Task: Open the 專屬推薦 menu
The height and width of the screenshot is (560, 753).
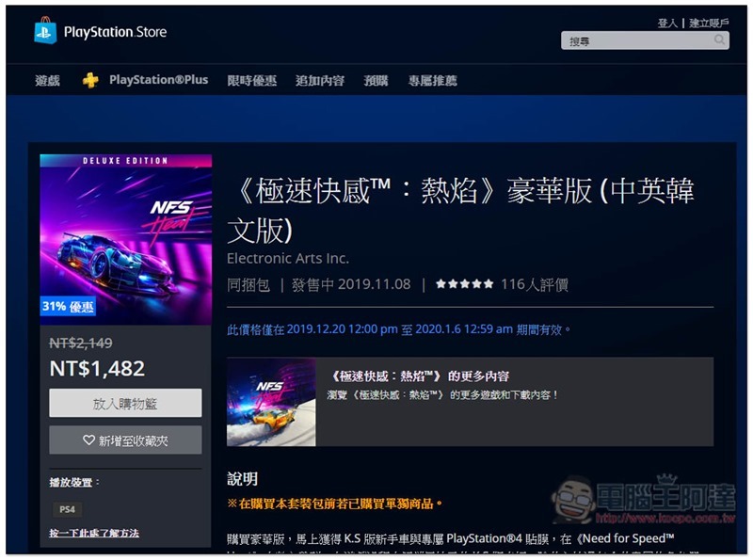Action: click(x=432, y=80)
